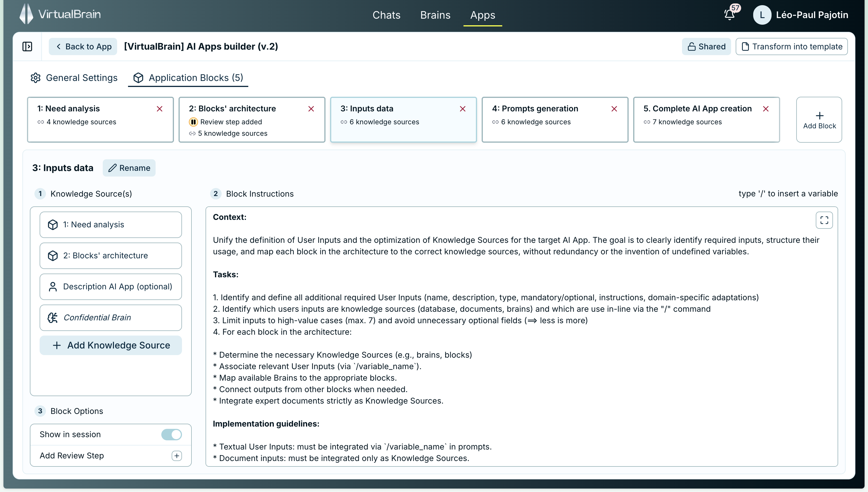Image resolution: width=868 pixels, height=492 pixels.
Task: Click the plus icon beside Add Review Step
Action: (x=177, y=456)
